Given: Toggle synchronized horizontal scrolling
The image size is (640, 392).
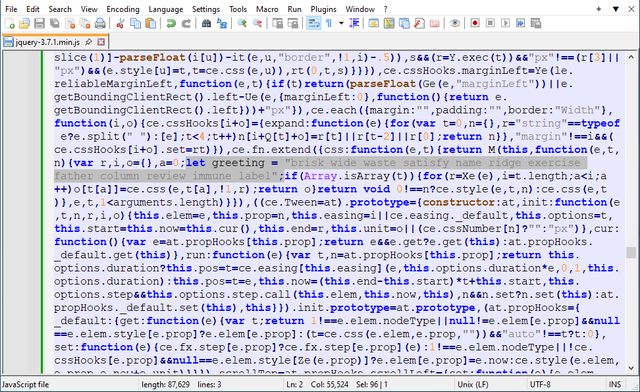Looking at the screenshot, I should pos(293,24).
